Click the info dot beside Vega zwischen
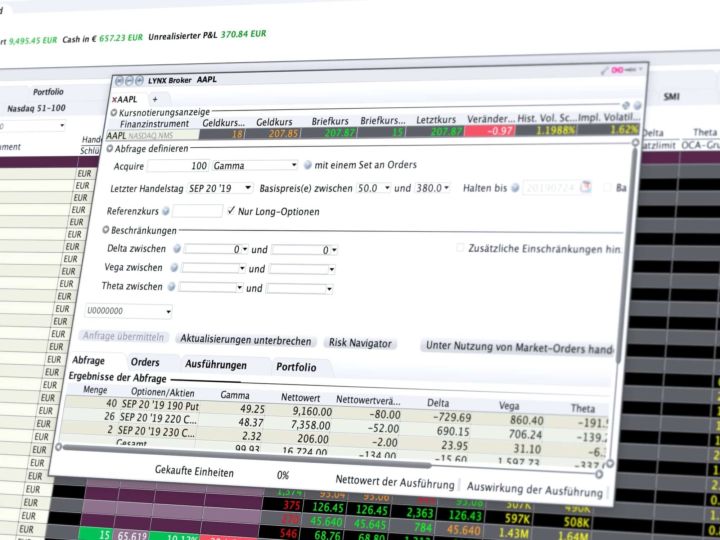 point(174,268)
